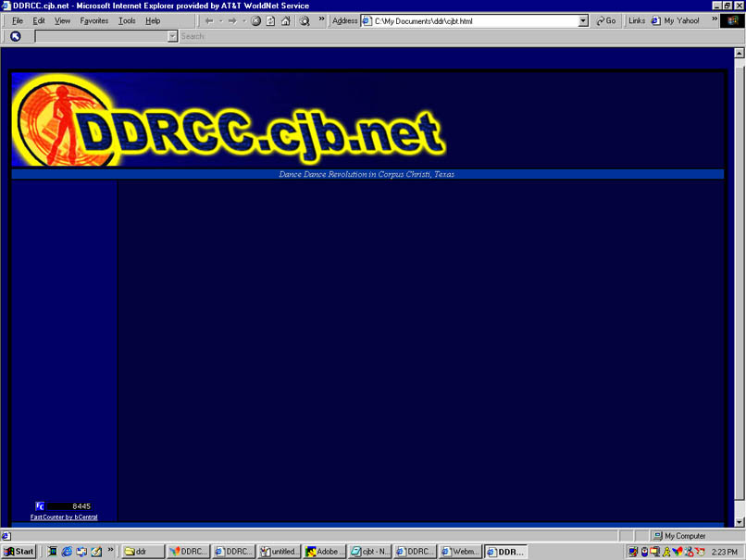Stop page loading with Stop icon
This screenshot has width=746, height=560.
[256, 21]
